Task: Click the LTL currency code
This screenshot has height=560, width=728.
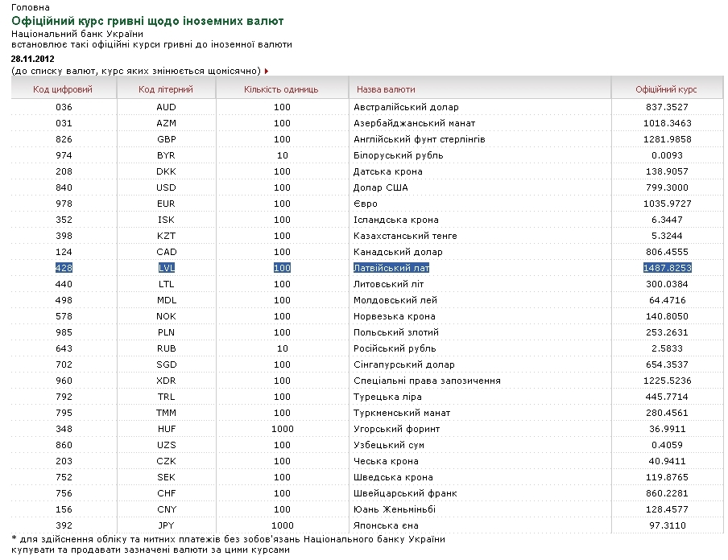Action: (166, 284)
